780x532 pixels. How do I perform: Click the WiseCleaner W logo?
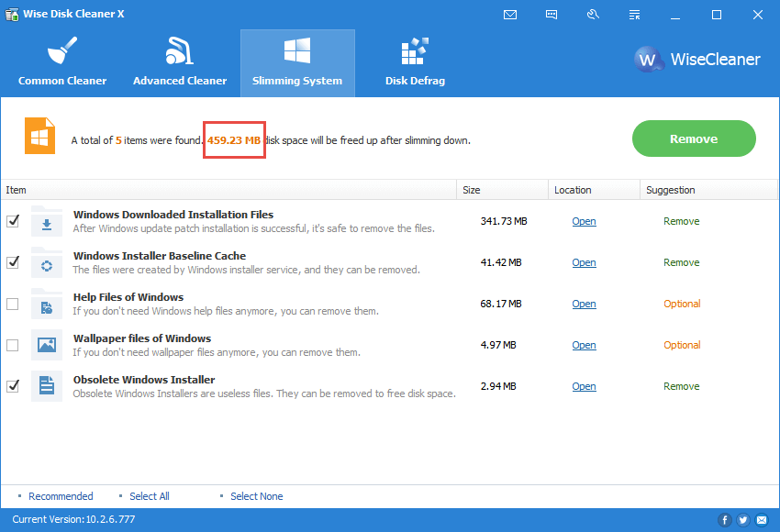[649, 60]
